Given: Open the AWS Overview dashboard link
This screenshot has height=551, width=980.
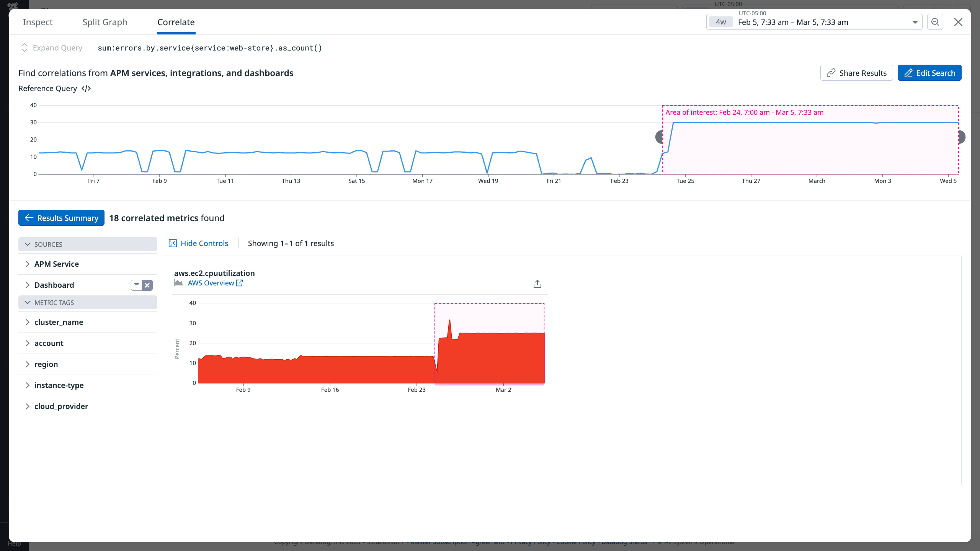Looking at the screenshot, I should click(x=211, y=283).
